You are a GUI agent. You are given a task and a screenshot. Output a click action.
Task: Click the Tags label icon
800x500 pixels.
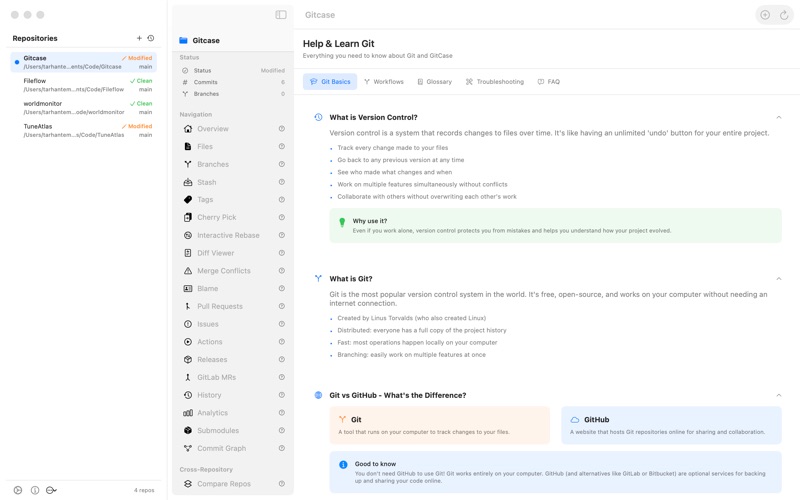click(188, 199)
